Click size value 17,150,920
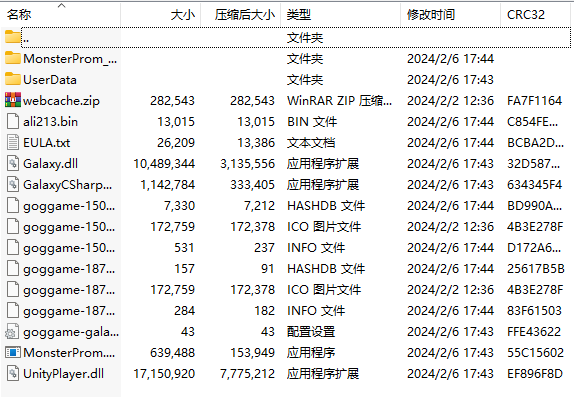The height and width of the screenshot is (397, 574). coord(164,374)
